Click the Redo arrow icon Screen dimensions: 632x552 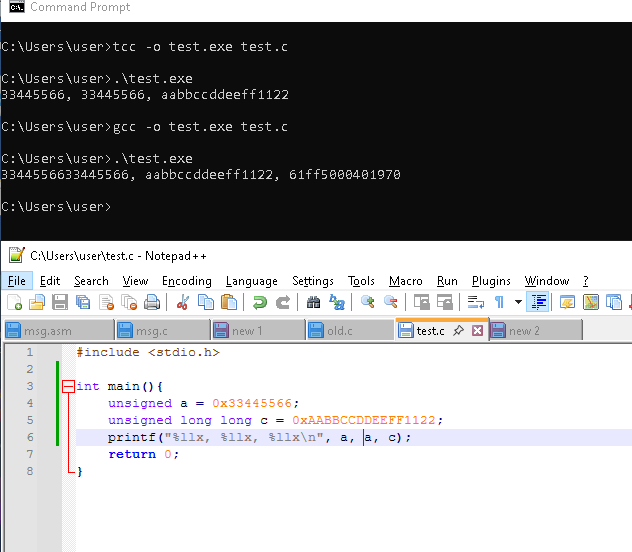coord(283,302)
